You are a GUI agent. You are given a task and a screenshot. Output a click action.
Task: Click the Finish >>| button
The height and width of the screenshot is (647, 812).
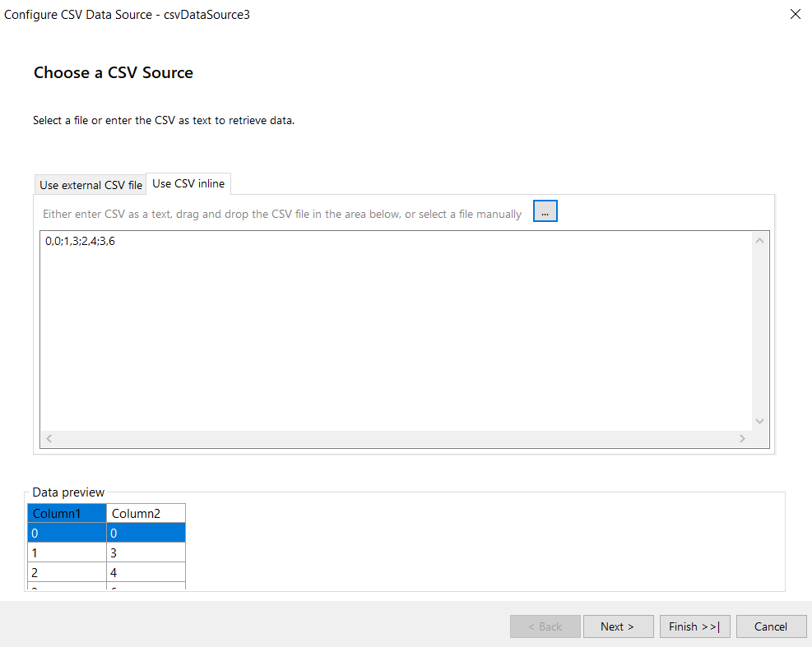pos(694,626)
